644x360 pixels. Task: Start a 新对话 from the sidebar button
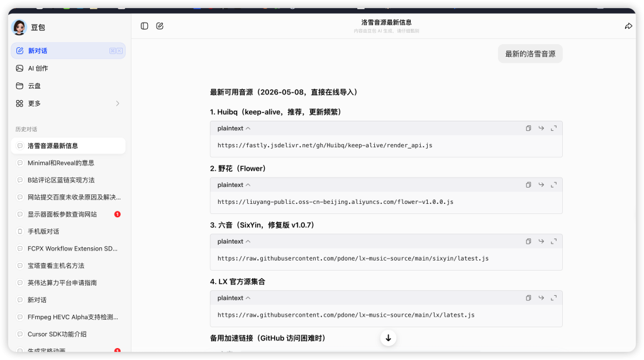[68, 50]
